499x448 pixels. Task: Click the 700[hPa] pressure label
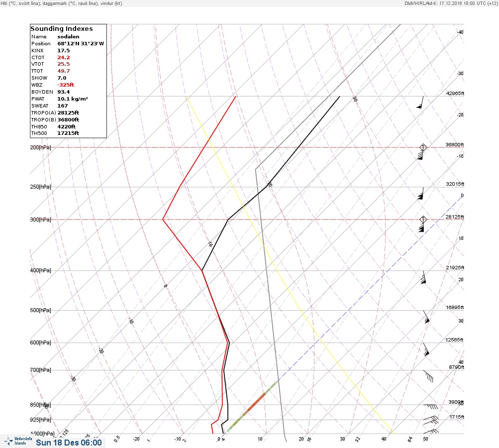(x=40, y=370)
